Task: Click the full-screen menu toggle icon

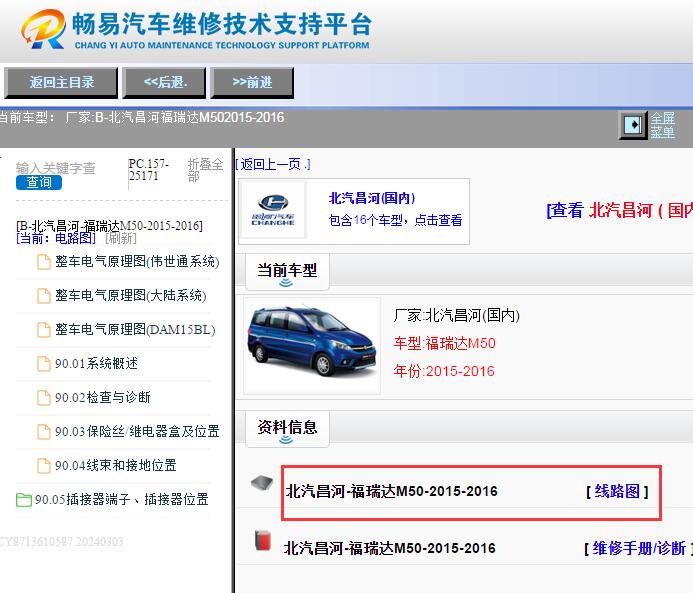Action: point(633,125)
